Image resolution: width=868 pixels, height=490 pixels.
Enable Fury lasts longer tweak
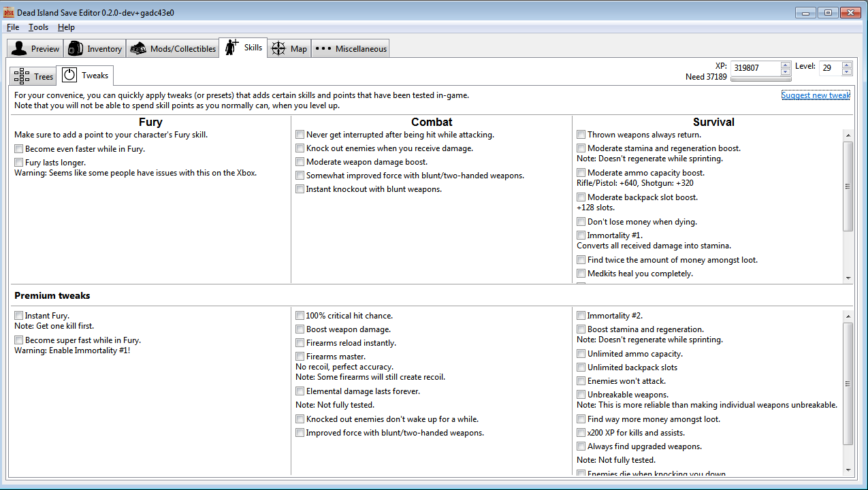[19, 163]
